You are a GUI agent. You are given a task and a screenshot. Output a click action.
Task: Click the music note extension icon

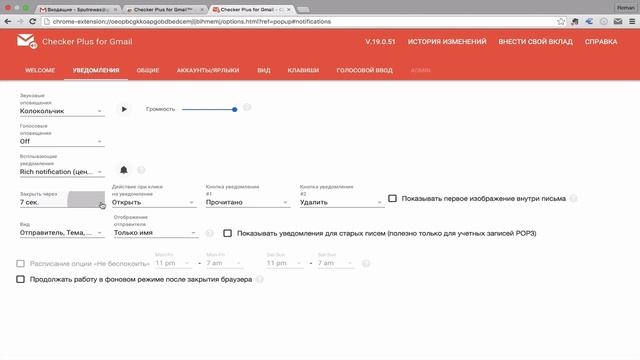575,22
